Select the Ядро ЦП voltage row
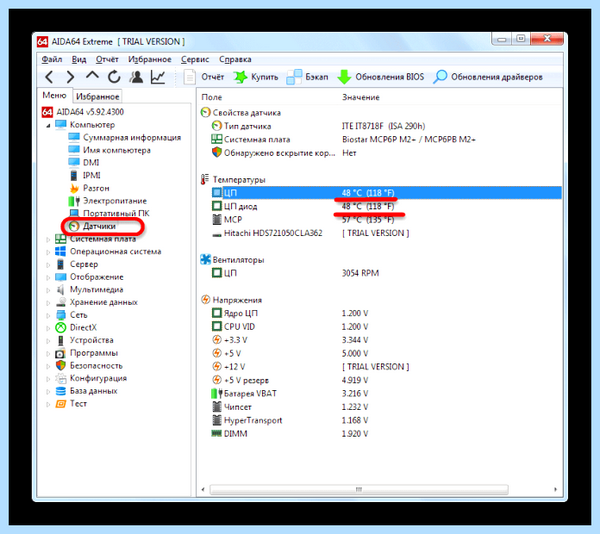The image size is (600, 534). (x=381, y=313)
